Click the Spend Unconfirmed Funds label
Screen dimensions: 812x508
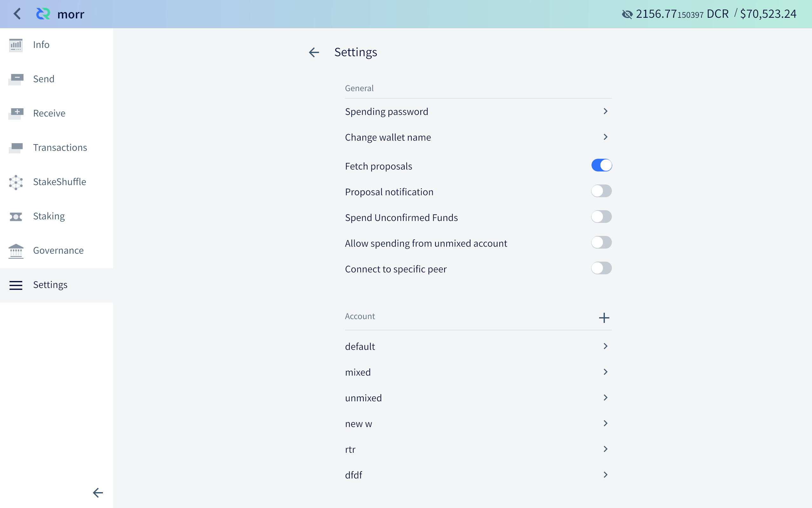(401, 218)
